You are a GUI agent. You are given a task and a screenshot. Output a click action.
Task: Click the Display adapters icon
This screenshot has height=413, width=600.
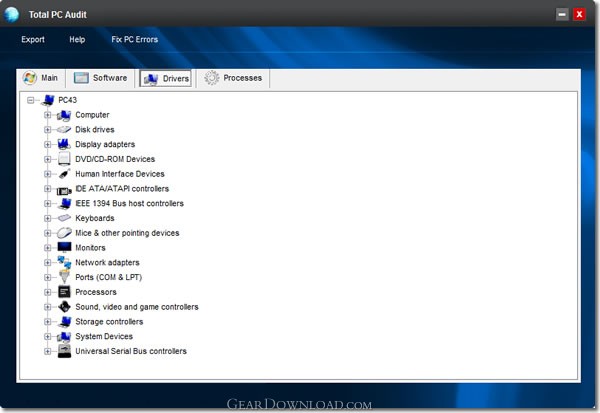point(64,144)
